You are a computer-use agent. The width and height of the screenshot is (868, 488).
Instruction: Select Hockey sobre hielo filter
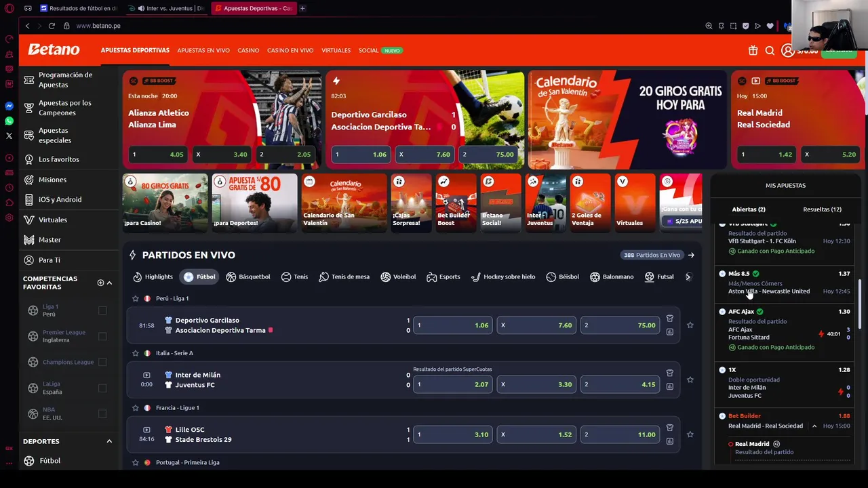502,277
